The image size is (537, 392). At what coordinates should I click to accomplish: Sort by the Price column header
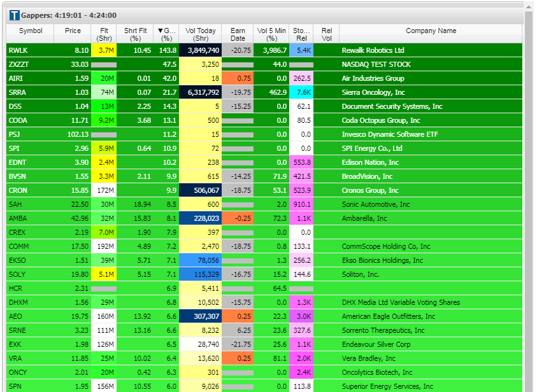73,34
